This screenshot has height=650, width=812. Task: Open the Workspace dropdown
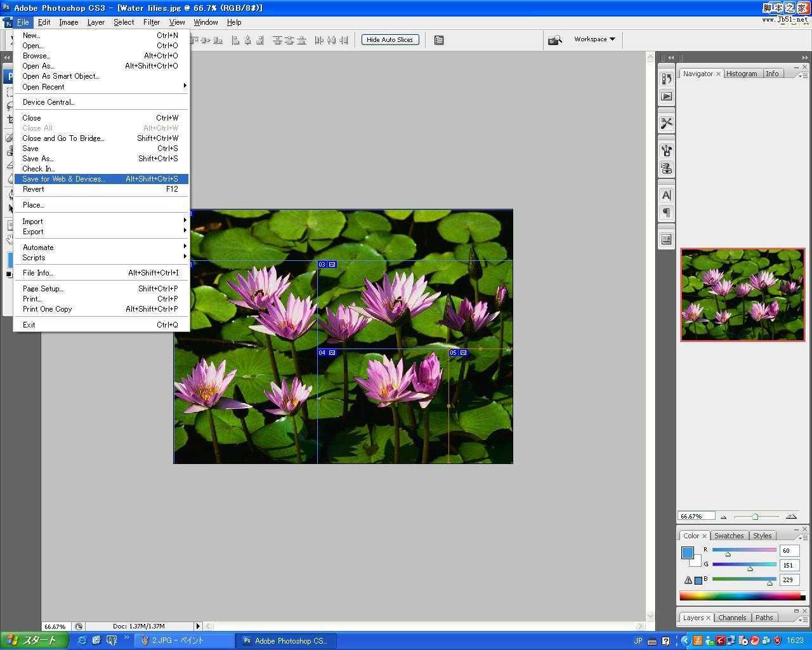(x=594, y=39)
